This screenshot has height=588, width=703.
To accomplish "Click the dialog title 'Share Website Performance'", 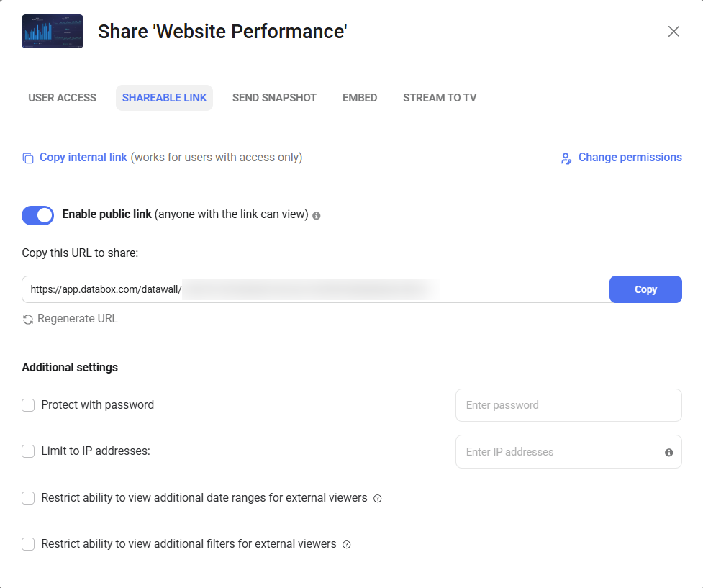I will (x=222, y=32).
